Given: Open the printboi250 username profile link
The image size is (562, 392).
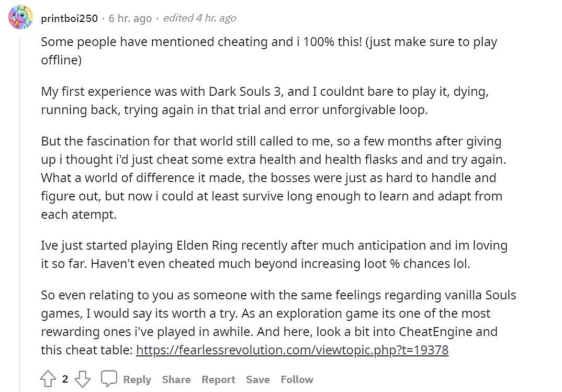Looking at the screenshot, I should pos(69,18).
